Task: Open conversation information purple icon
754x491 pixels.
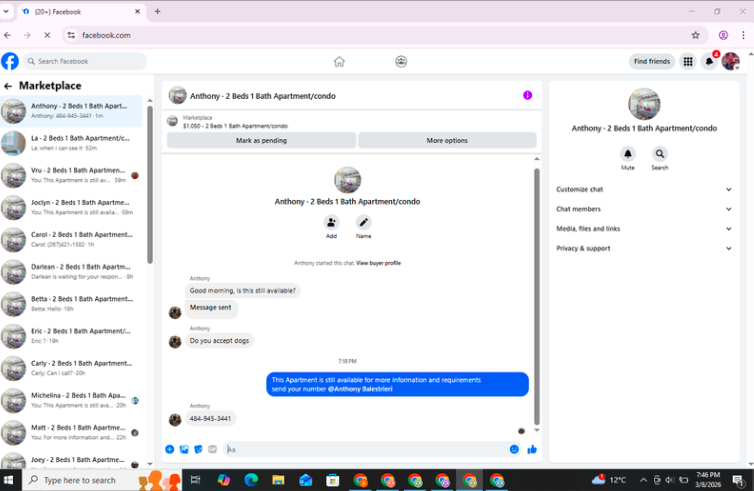Action: click(x=528, y=95)
